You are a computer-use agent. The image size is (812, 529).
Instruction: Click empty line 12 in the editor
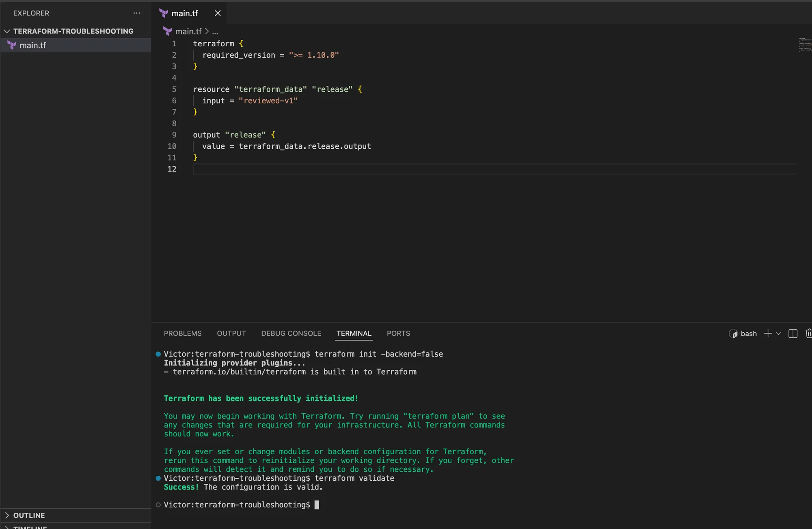495,169
